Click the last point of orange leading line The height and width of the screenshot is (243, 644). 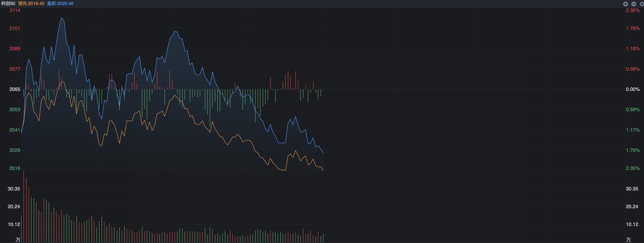323,170
